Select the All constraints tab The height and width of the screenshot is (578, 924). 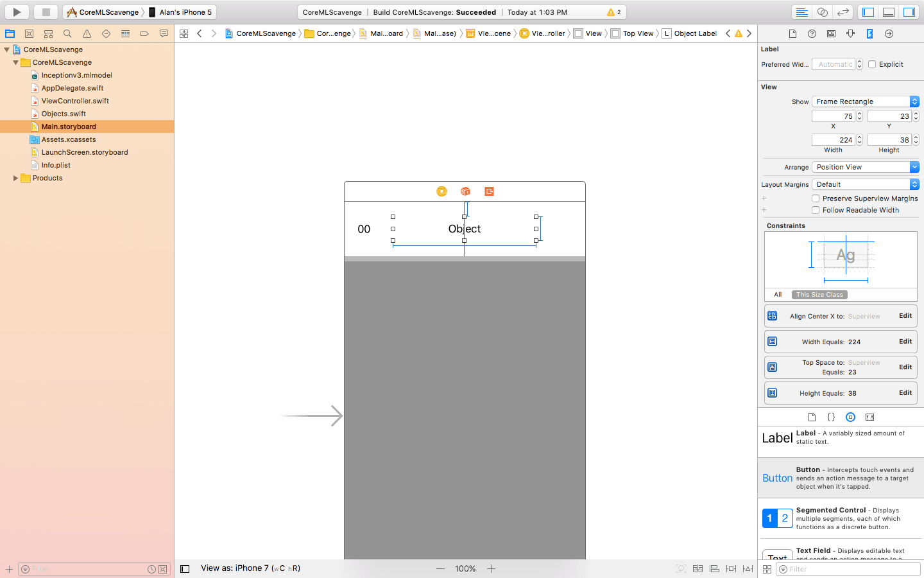pyautogui.click(x=778, y=295)
